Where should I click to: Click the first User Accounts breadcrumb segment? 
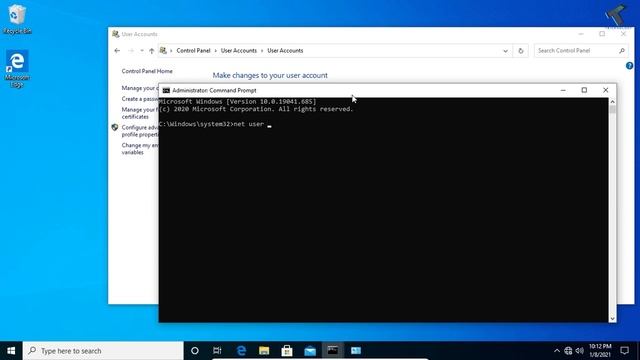tap(239, 51)
